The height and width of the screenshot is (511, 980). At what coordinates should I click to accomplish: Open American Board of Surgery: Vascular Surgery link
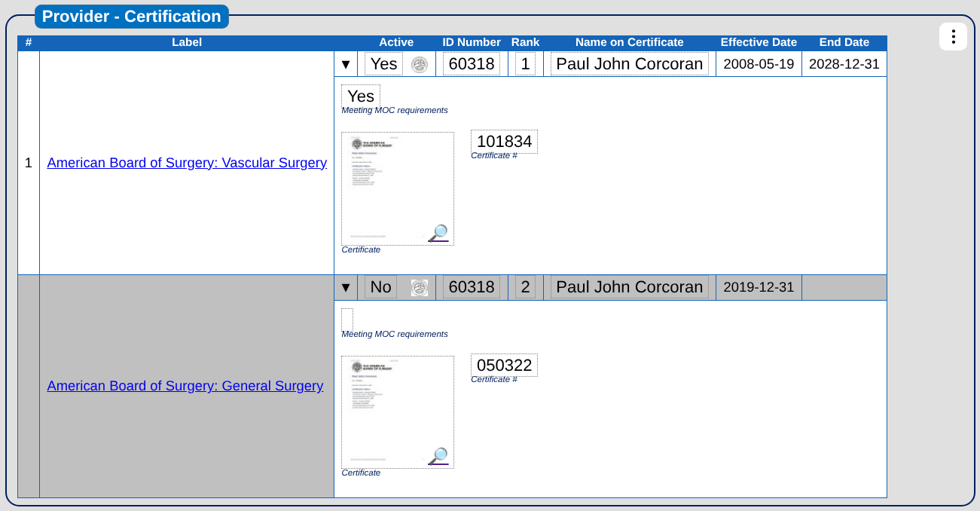click(x=187, y=163)
